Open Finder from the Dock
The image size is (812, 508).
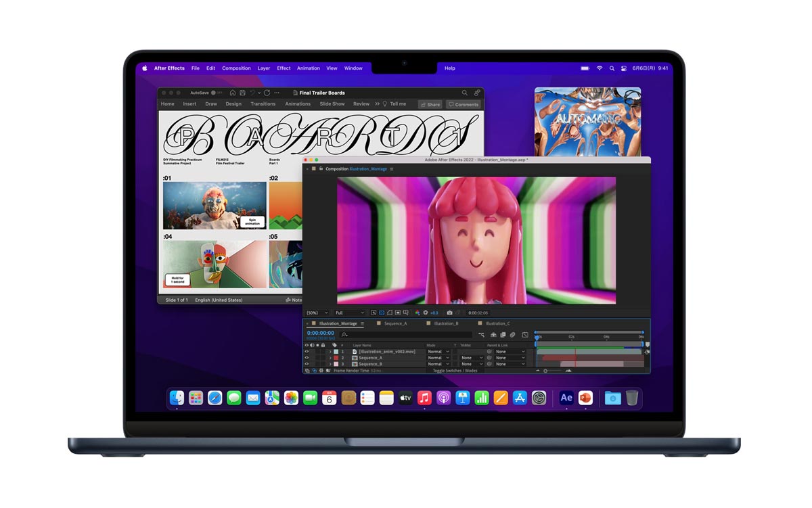pyautogui.click(x=177, y=398)
